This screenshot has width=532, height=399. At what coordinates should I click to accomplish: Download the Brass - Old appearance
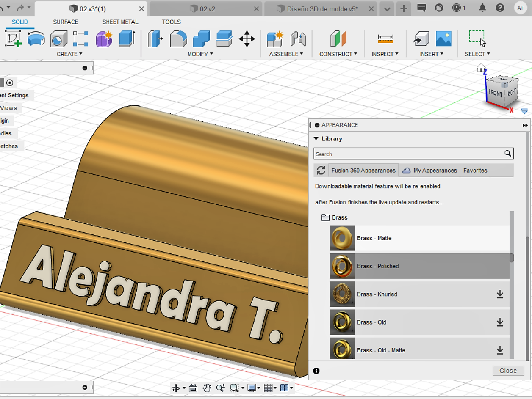(500, 322)
